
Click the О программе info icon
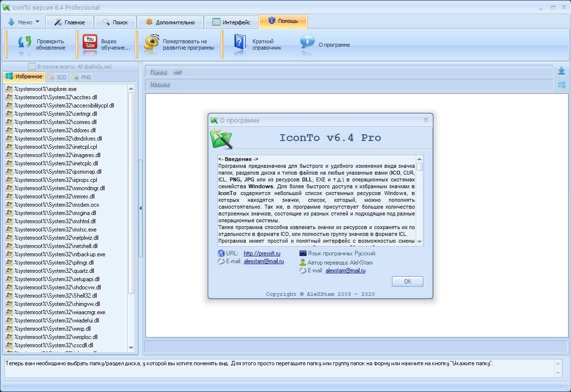[x=307, y=42]
